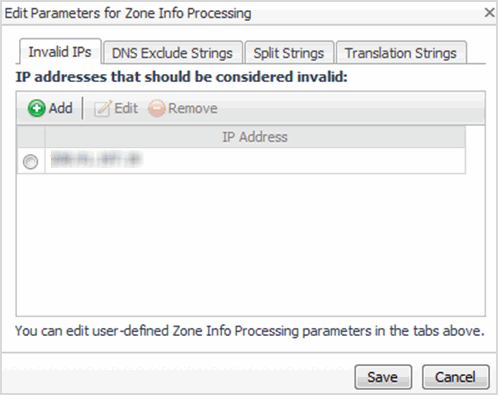Viewport: 498px width, 395px height.
Task: Select the radio button for the IP row
Action: [30, 162]
